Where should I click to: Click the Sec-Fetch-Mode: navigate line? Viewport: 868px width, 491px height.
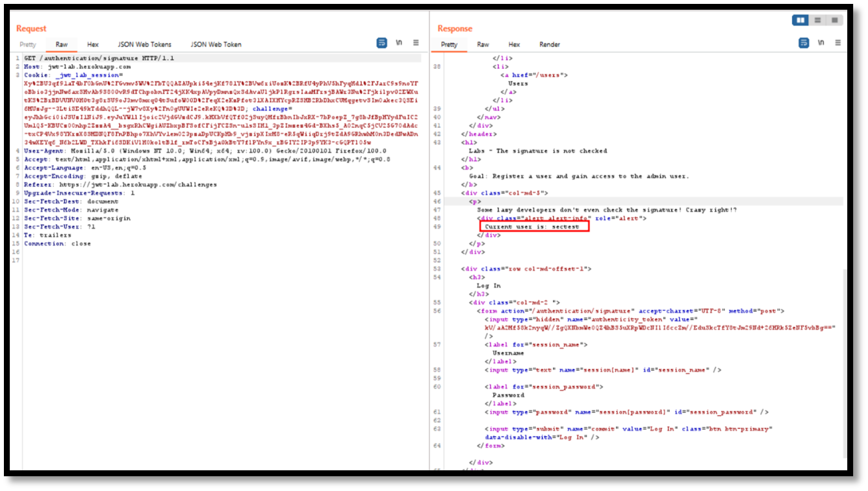(x=71, y=210)
